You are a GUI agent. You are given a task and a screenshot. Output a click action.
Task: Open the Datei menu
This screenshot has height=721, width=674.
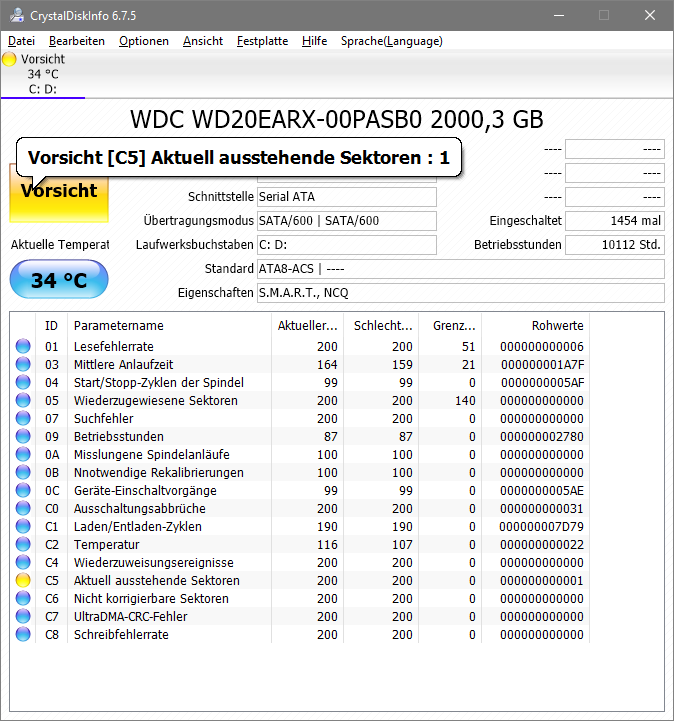21,41
